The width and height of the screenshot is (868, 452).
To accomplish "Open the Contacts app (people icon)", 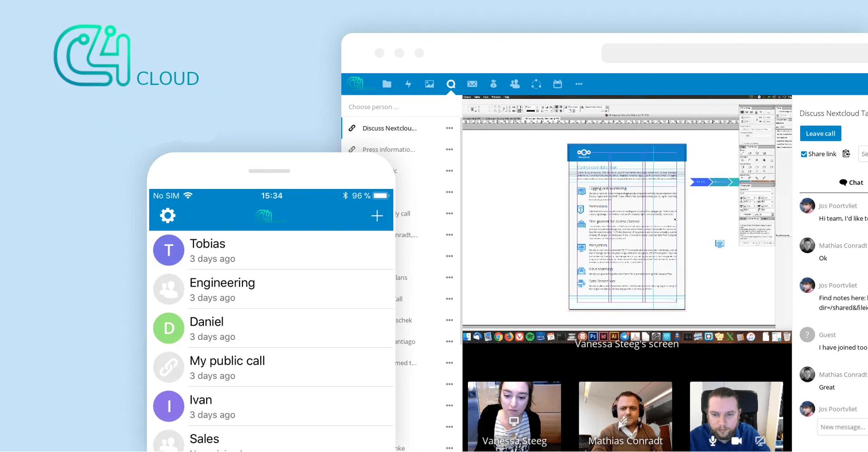I will pos(515,84).
